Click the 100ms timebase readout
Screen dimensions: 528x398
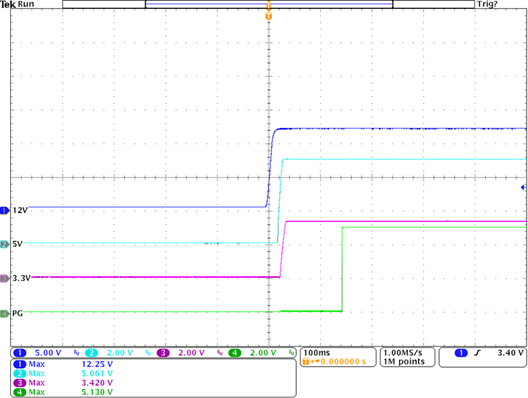[317, 353]
